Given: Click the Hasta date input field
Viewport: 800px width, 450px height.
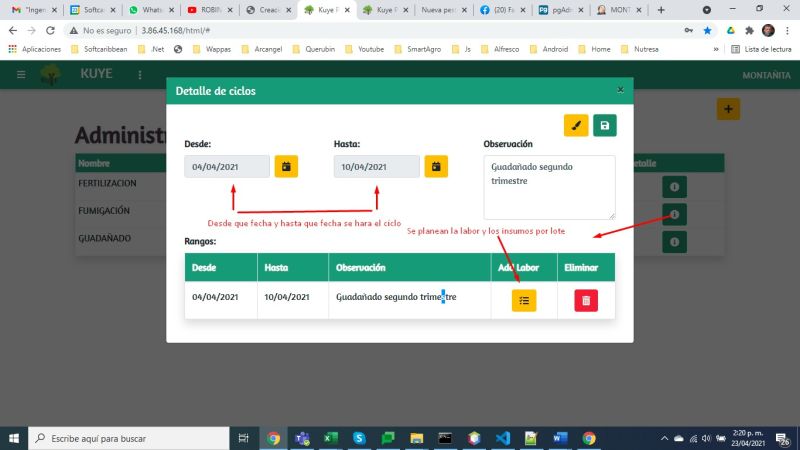Looking at the screenshot, I should pyautogui.click(x=376, y=167).
